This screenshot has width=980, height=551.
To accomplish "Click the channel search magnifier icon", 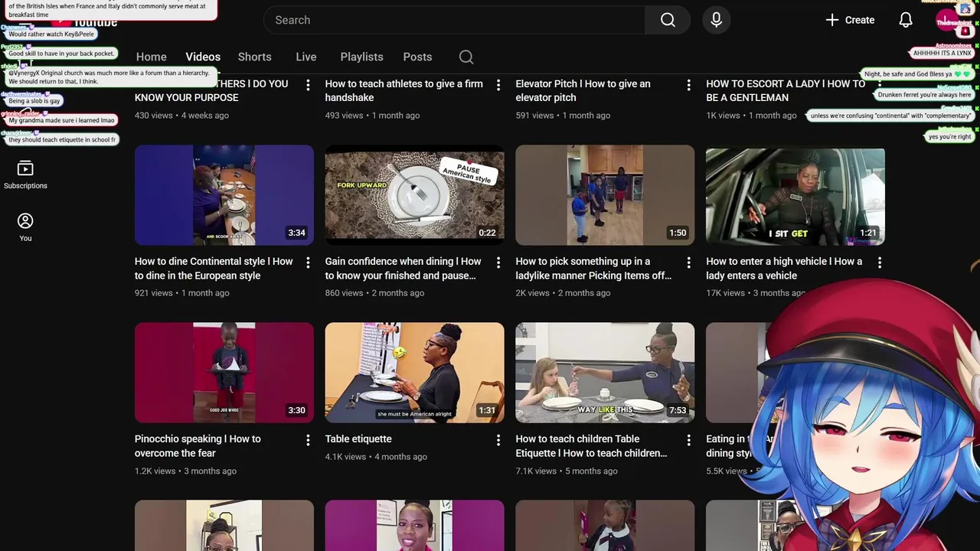I will click(x=466, y=57).
